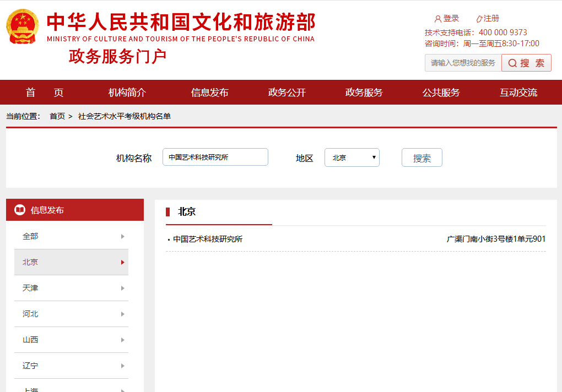The height and width of the screenshot is (392, 562).
Task: Click the book icon beside 信息发布
Action: click(20, 210)
